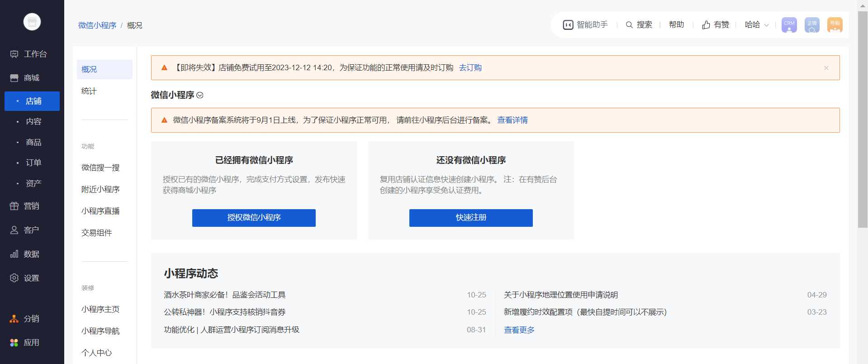This screenshot has height=364, width=868.
Task: Click the 有赞 thumbs-up icon
Action: [706, 25]
